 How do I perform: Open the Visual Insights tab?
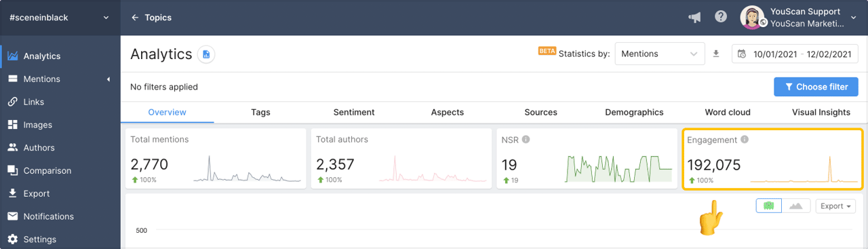click(x=821, y=112)
